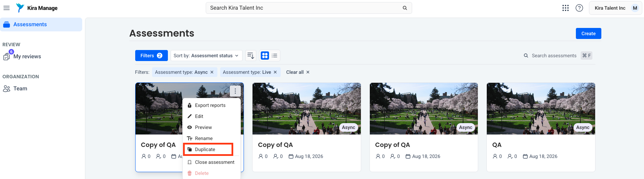The width and height of the screenshot is (644, 179).
Task: Choose Delete from the context menu
Action: [x=211, y=173]
